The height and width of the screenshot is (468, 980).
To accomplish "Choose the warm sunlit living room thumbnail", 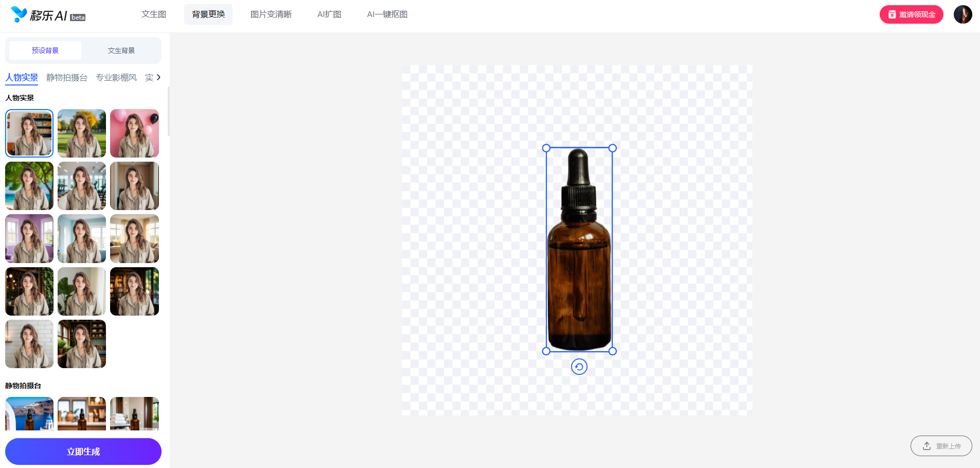I will pyautogui.click(x=134, y=239).
